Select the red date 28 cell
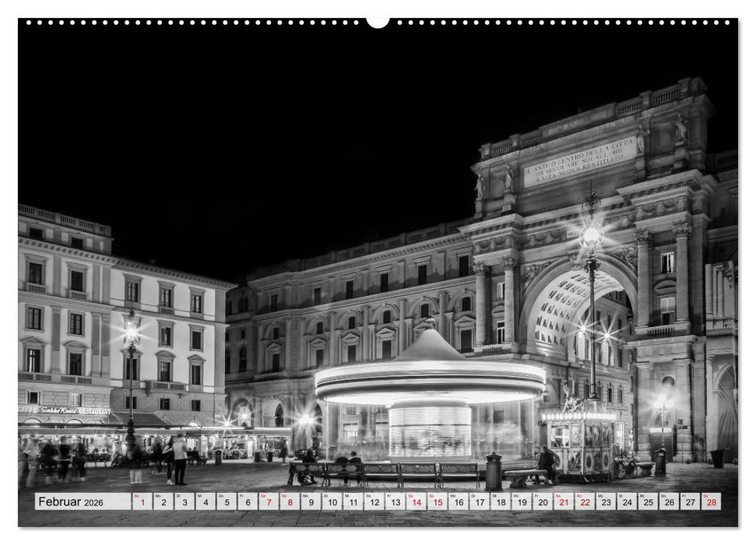The width and height of the screenshot is (756, 545). coord(711,502)
